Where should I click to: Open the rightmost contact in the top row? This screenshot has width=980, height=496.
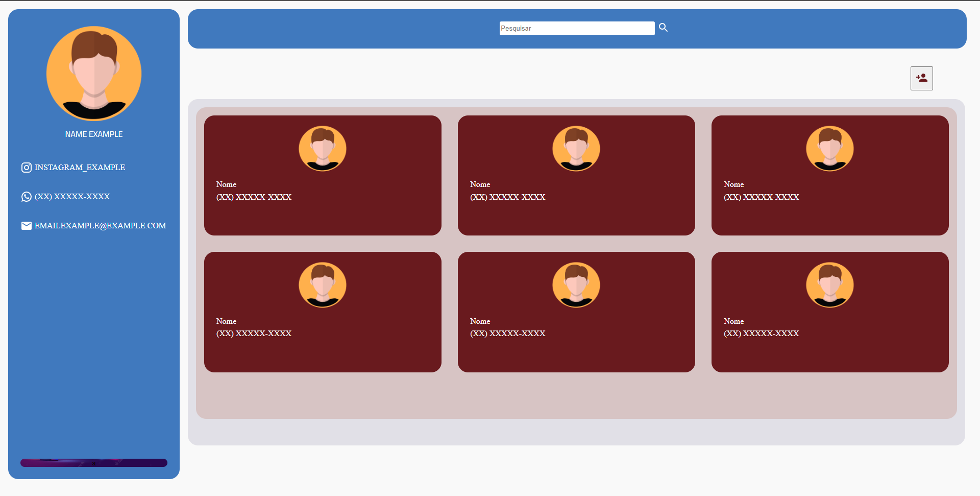click(829, 175)
